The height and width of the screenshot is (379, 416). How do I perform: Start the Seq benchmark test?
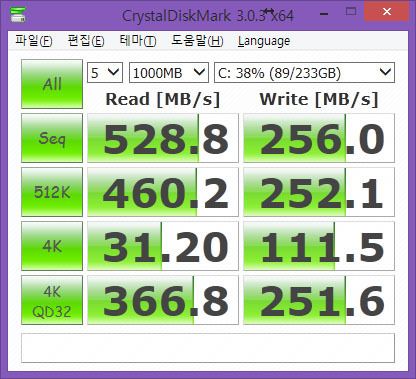pos(52,138)
